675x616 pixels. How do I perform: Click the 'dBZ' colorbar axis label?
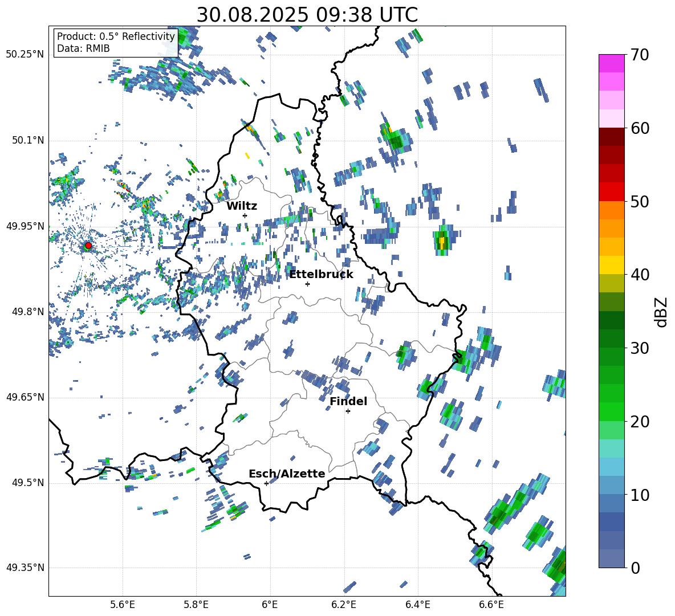pyautogui.click(x=662, y=312)
